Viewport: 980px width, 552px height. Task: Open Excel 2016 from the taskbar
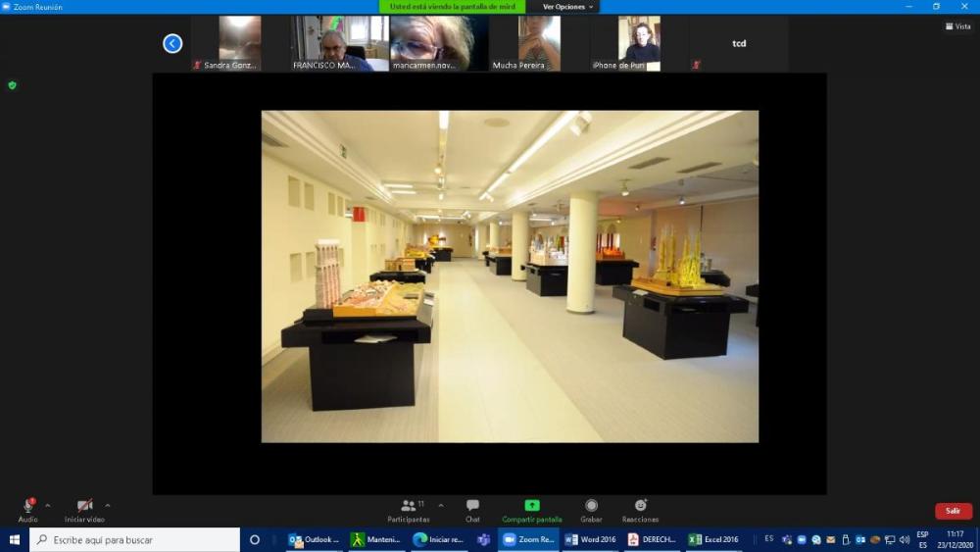(713, 539)
